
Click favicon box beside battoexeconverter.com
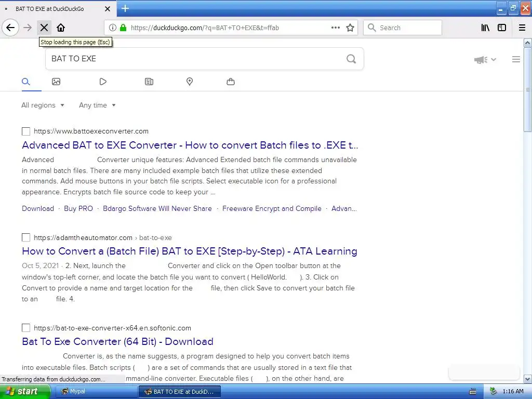[26, 131]
